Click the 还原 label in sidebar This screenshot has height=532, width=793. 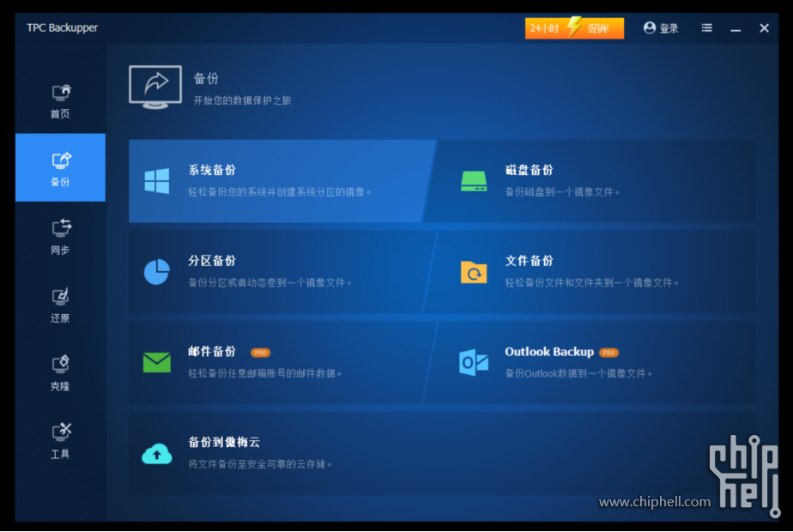[x=60, y=318]
